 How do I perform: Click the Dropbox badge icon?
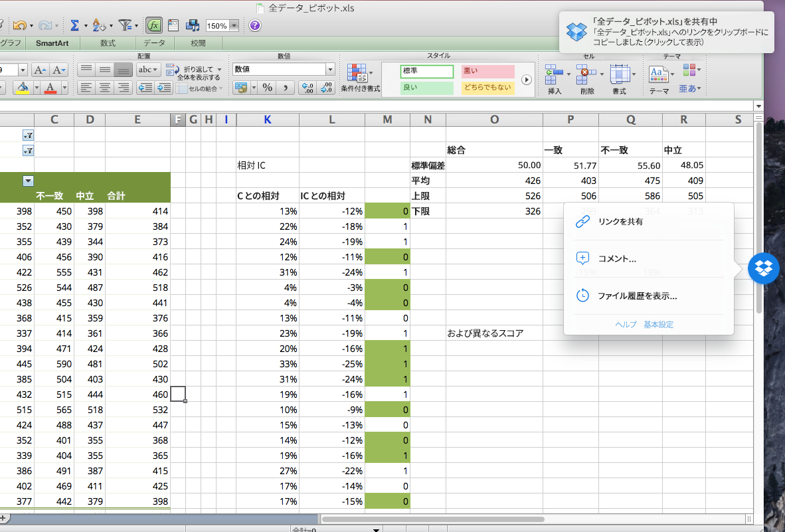(763, 269)
